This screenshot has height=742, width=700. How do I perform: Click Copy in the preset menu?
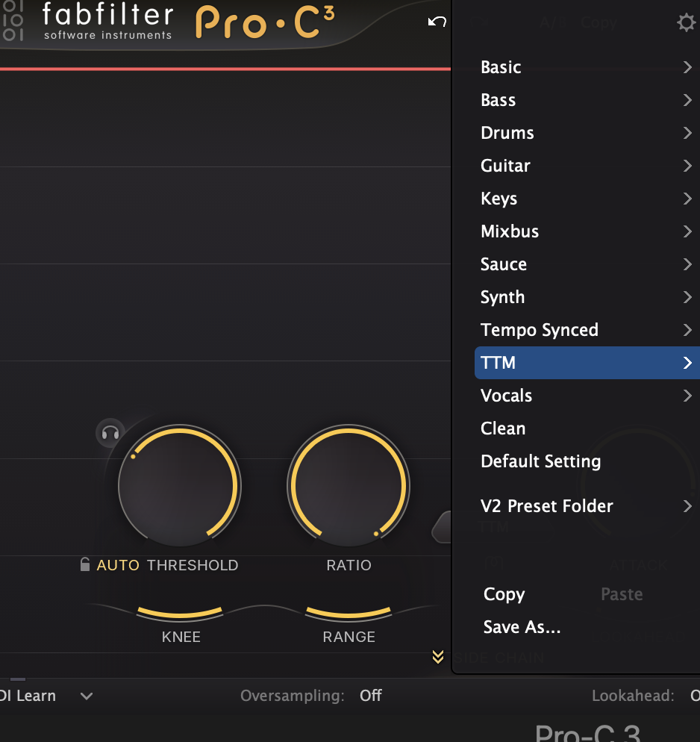504,594
